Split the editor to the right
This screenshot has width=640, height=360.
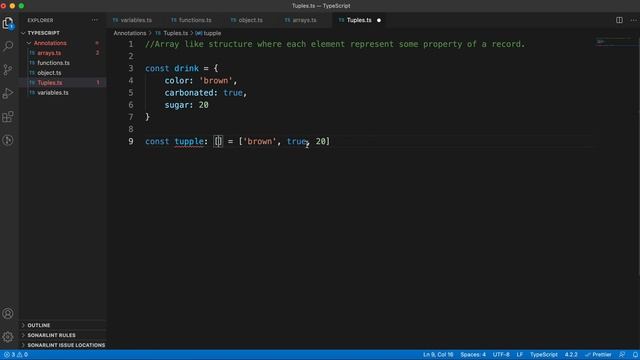tap(619, 20)
